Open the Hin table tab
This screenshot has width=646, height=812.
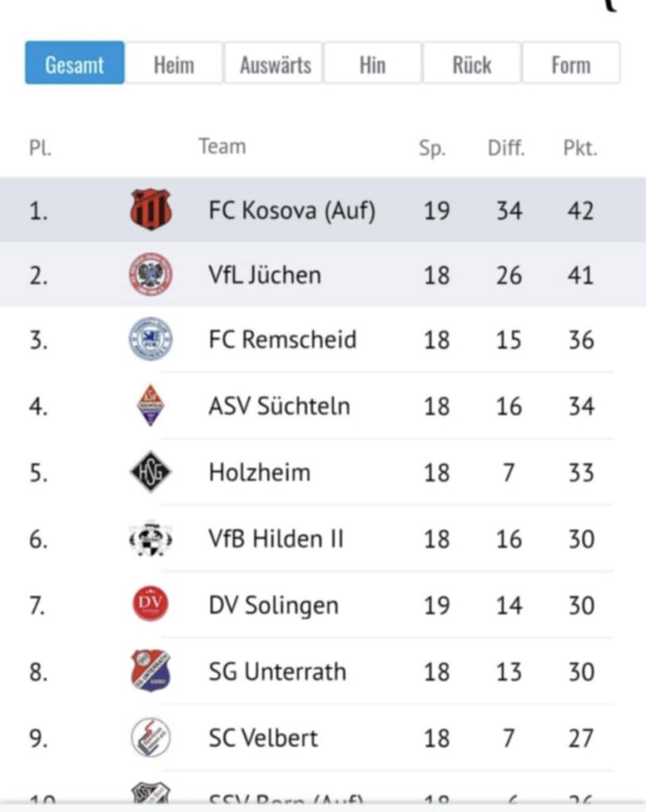(373, 63)
